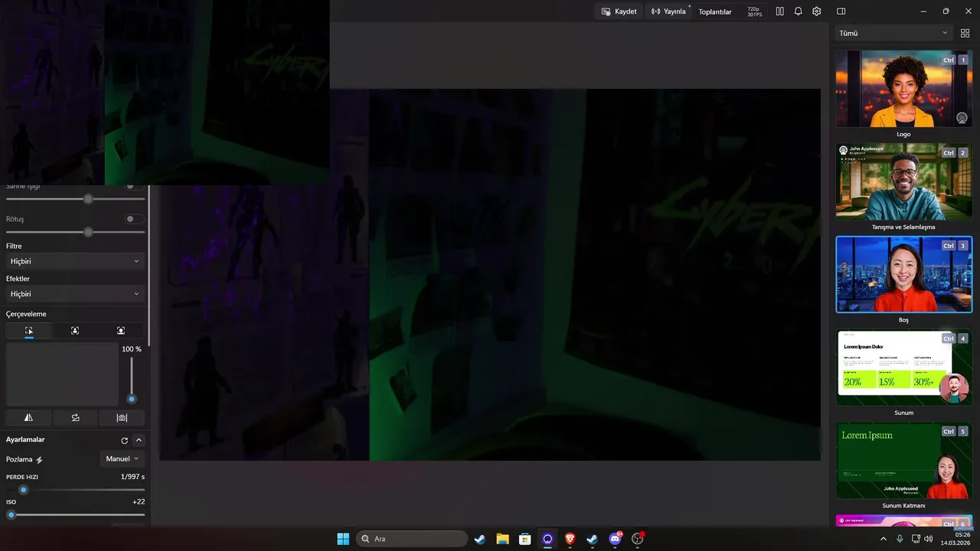Click the system tray volume icon
This screenshot has height=551, width=980.
[x=929, y=539]
